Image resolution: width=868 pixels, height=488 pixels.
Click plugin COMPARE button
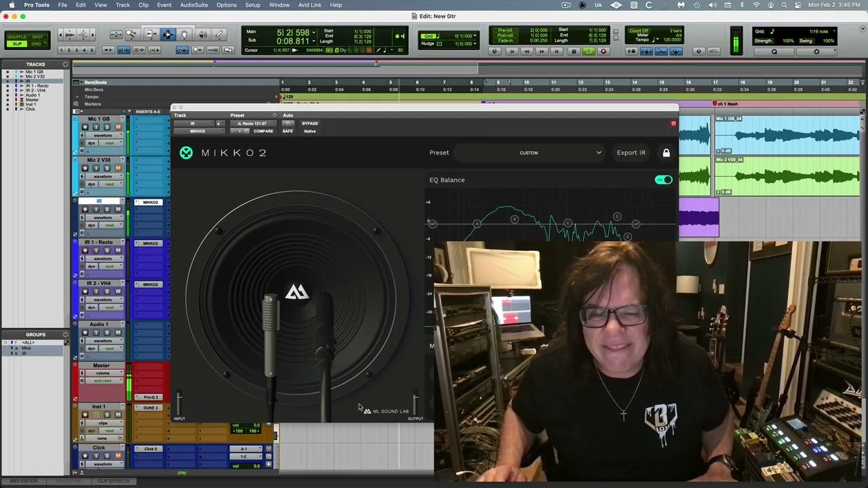(263, 131)
